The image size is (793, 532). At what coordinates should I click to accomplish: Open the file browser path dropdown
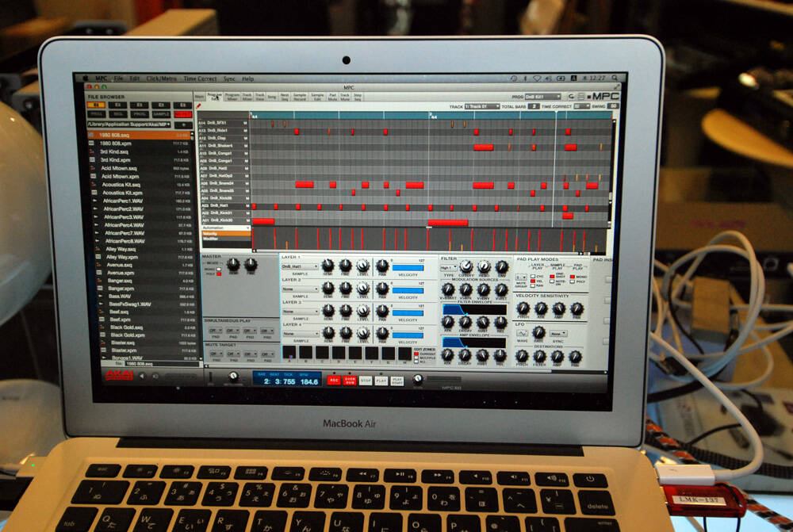(x=129, y=124)
